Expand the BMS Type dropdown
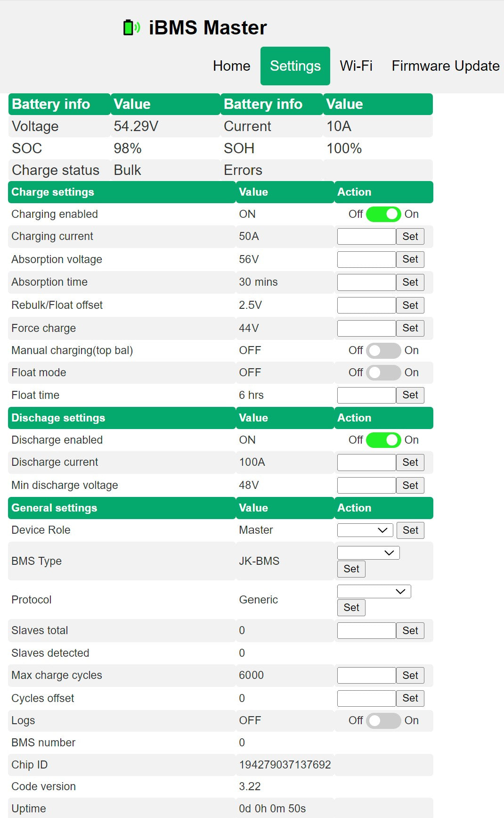 tap(368, 553)
